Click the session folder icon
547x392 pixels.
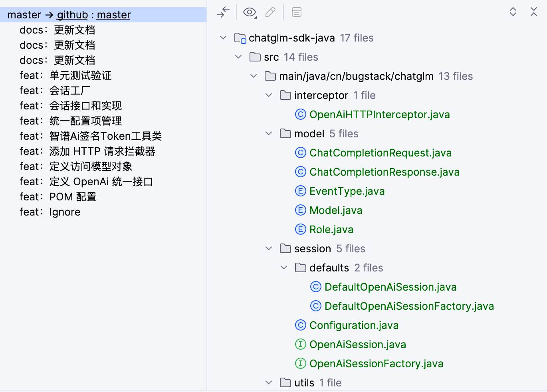(x=285, y=249)
